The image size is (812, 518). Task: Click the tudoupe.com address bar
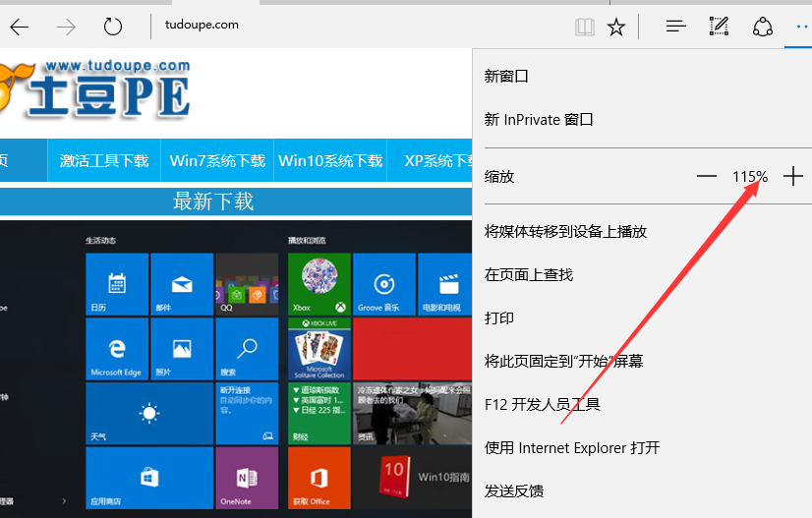(x=202, y=25)
